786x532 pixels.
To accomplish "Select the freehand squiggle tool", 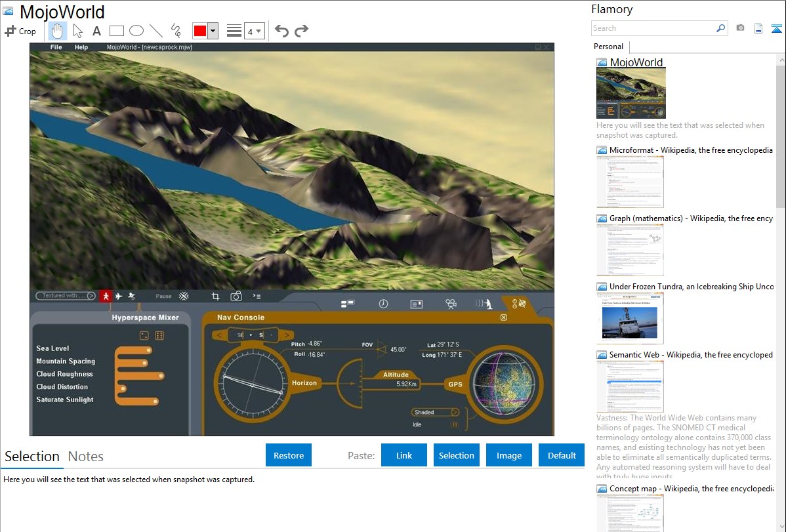I will pos(175,31).
